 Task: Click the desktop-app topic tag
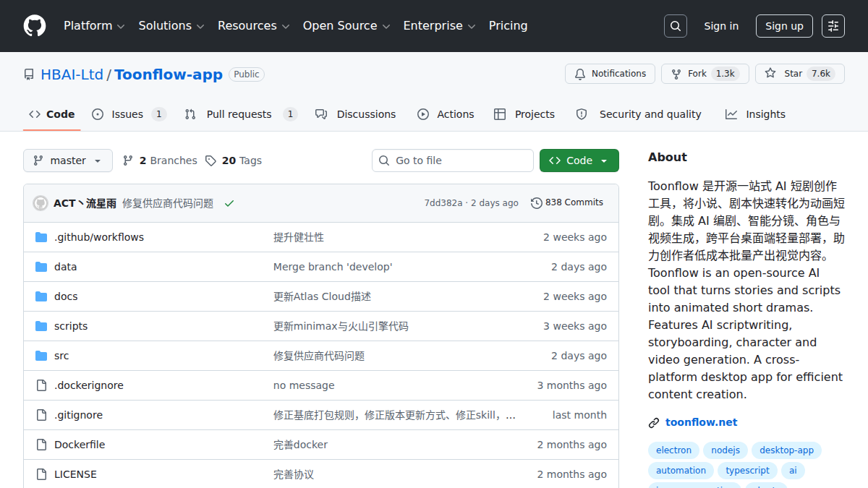click(786, 450)
